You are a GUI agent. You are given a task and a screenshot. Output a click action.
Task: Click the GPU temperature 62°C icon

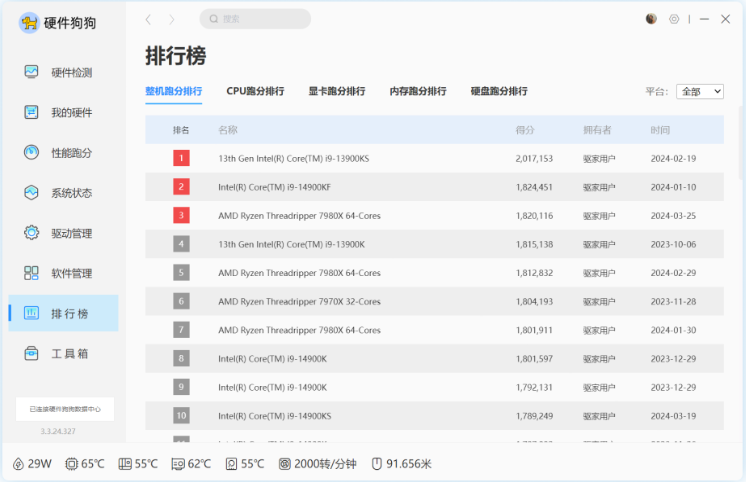click(178, 464)
